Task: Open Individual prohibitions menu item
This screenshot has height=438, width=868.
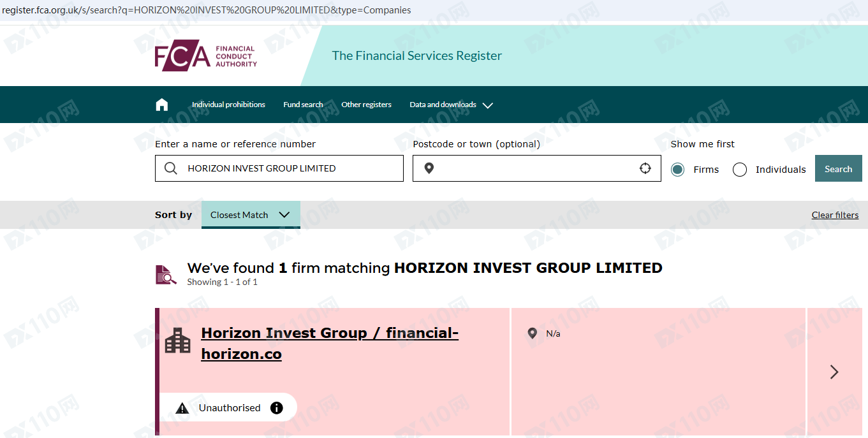Action: tap(228, 105)
